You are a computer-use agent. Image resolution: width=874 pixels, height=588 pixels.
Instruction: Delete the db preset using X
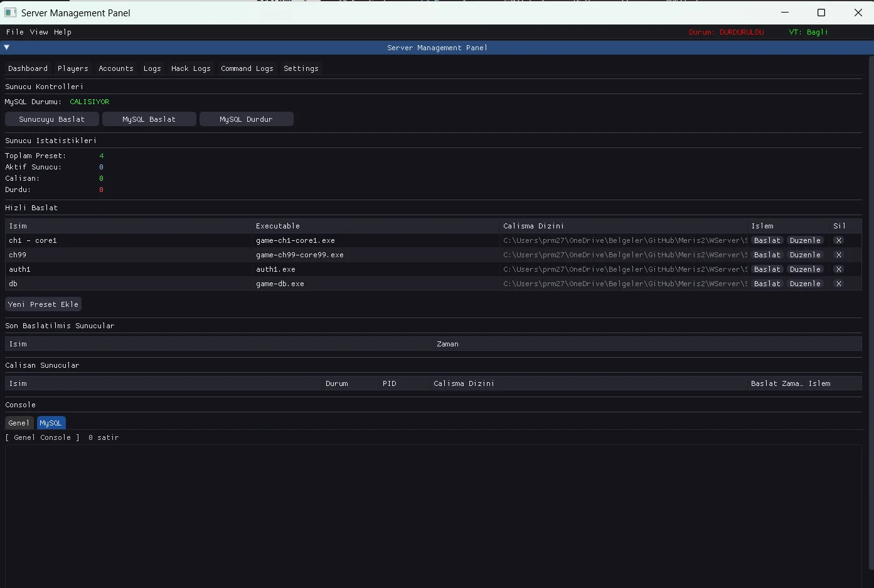[x=838, y=284]
